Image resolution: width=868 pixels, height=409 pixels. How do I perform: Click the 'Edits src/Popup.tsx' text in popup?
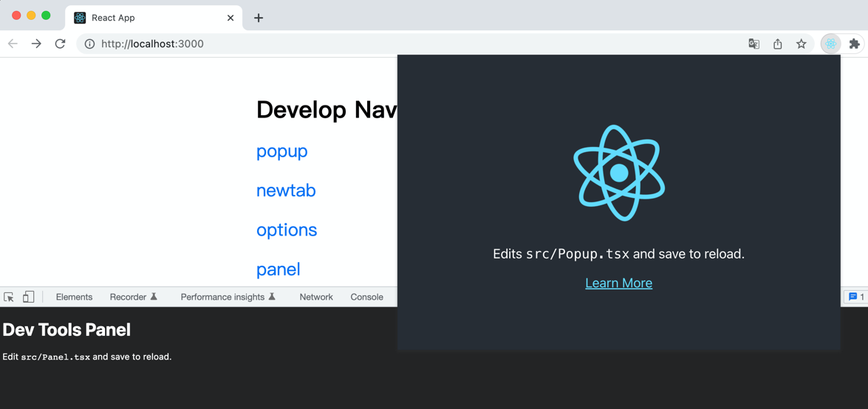coord(561,254)
